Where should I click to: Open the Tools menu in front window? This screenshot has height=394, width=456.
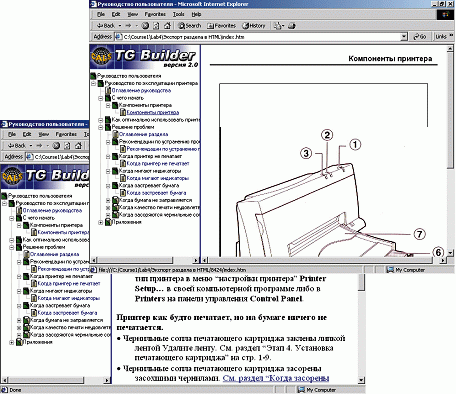[178, 14]
